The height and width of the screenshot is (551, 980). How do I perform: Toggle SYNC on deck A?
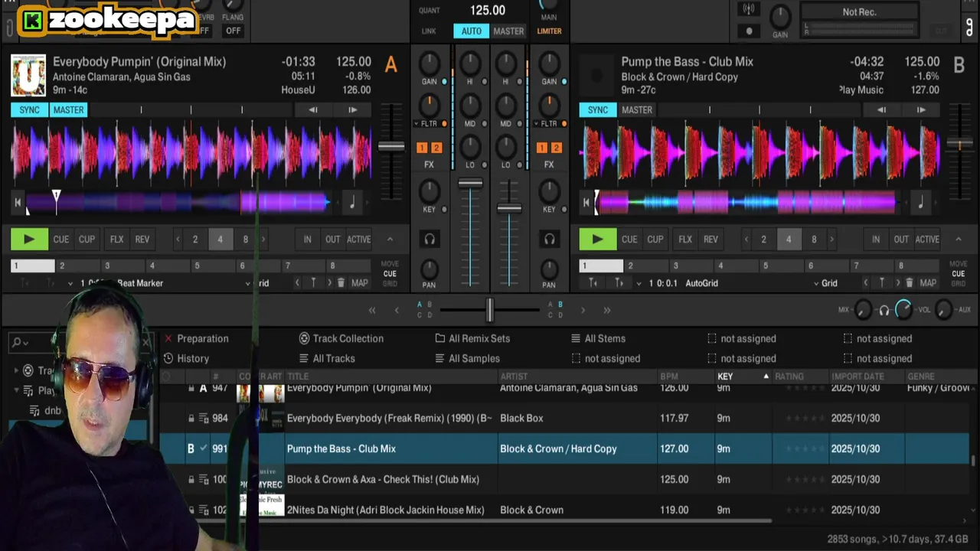coord(29,110)
